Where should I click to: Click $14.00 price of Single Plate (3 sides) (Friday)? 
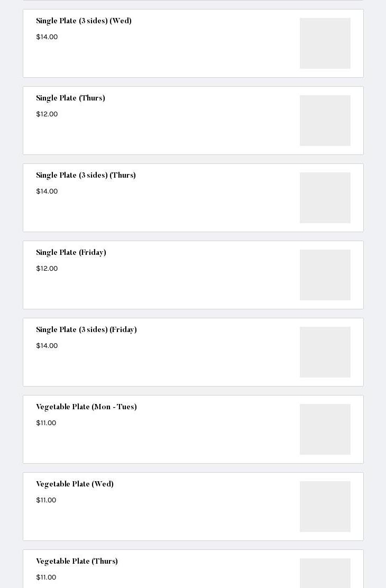pos(47,346)
